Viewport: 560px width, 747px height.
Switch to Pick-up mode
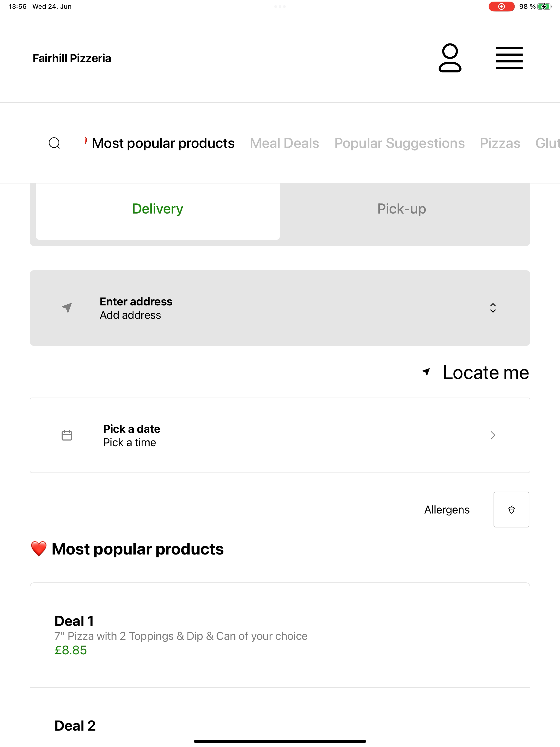[x=402, y=209]
